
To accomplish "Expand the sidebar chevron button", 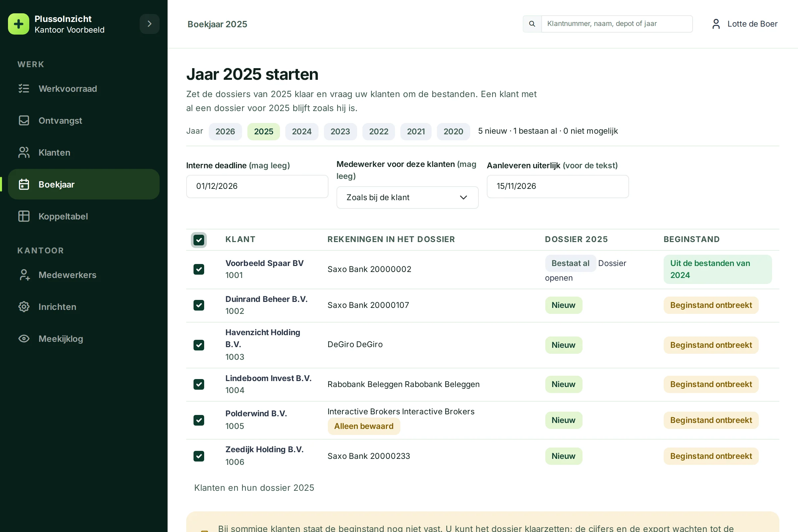I will coord(150,24).
